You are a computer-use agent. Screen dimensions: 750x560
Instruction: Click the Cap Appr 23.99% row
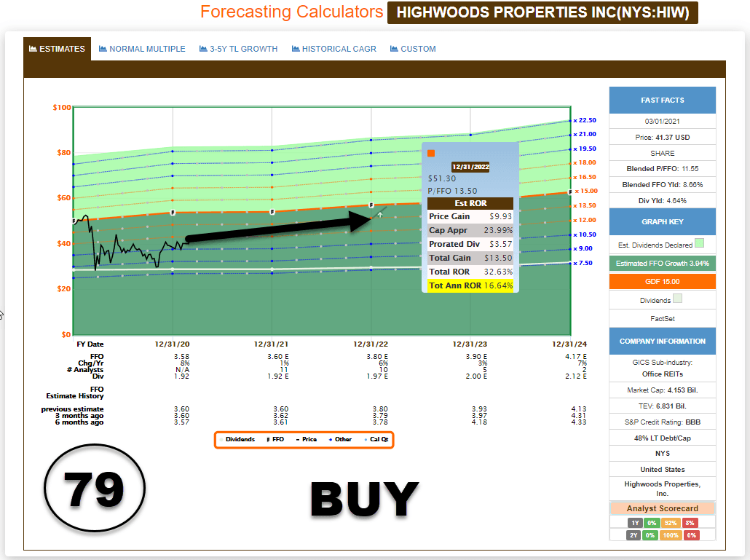coord(470,230)
